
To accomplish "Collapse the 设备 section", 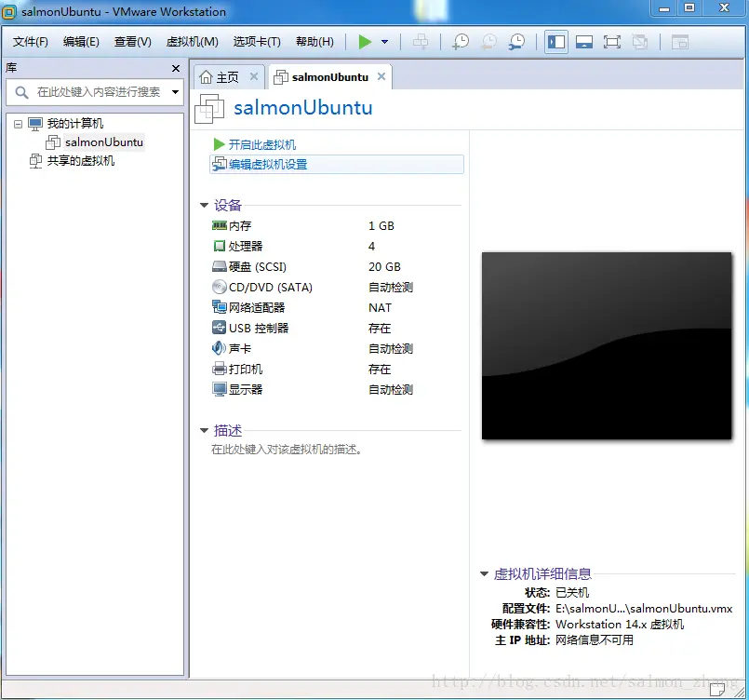I will pyautogui.click(x=204, y=206).
